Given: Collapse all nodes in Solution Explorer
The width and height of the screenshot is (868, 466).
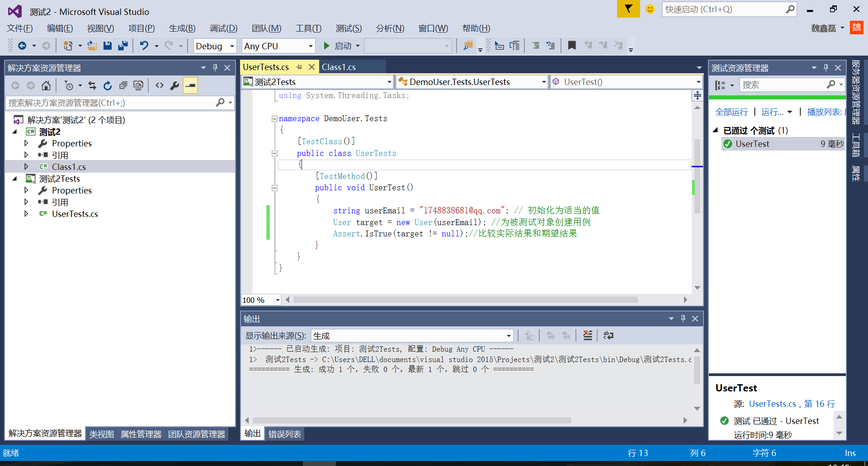Looking at the screenshot, I should pos(123,85).
